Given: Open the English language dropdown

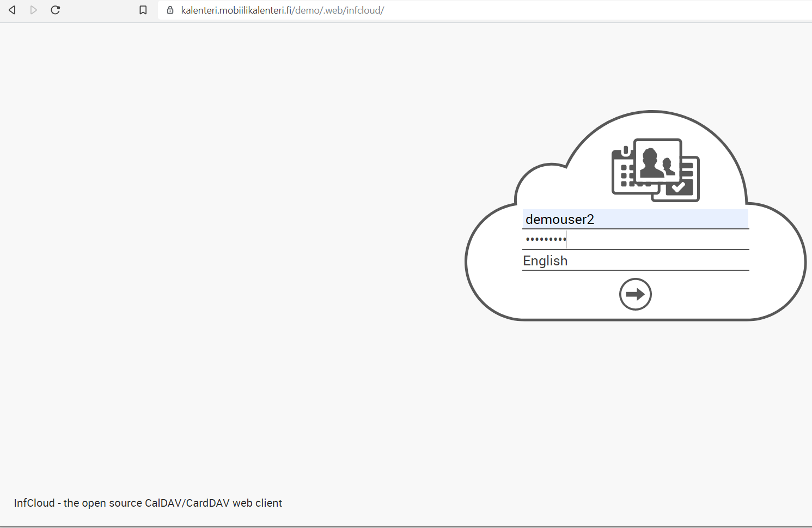Looking at the screenshot, I should click(x=635, y=261).
